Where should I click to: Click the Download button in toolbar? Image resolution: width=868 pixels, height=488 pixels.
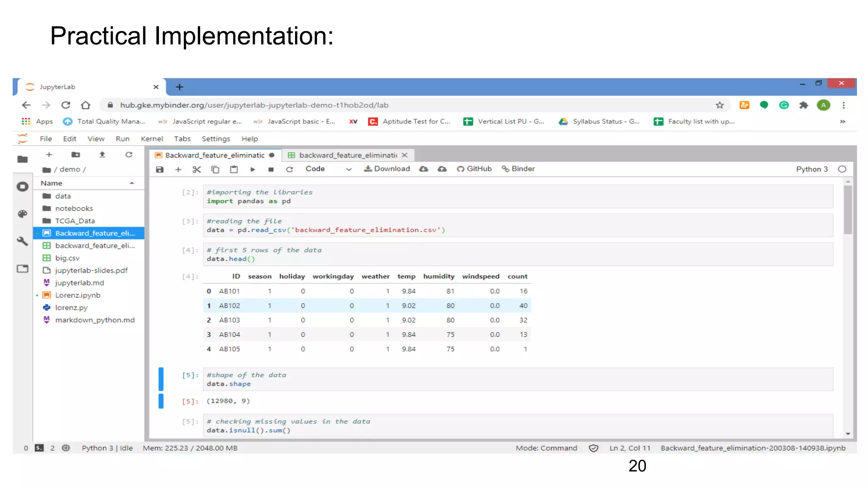(x=387, y=169)
